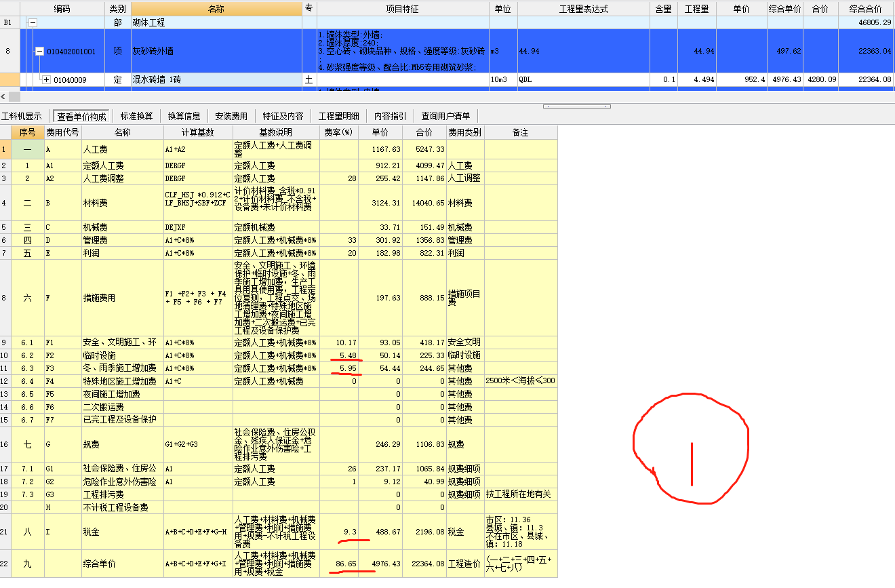Select the 人工费 row name cell
Screen dimensions: 895x588
click(x=123, y=149)
